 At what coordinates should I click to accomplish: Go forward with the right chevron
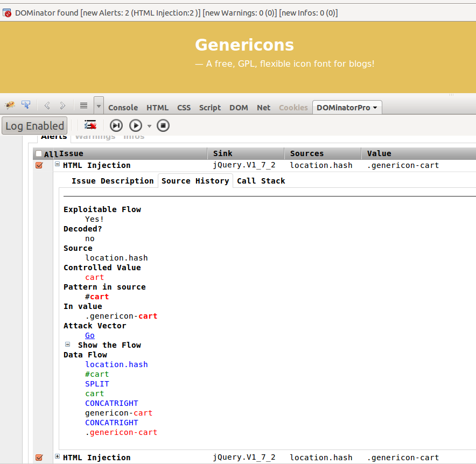tap(62, 106)
